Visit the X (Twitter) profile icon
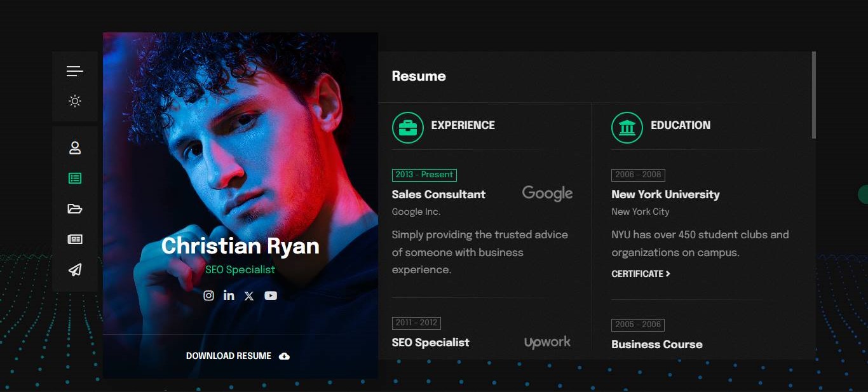Image resolution: width=868 pixels, height=392 pixels. (249, 296)
